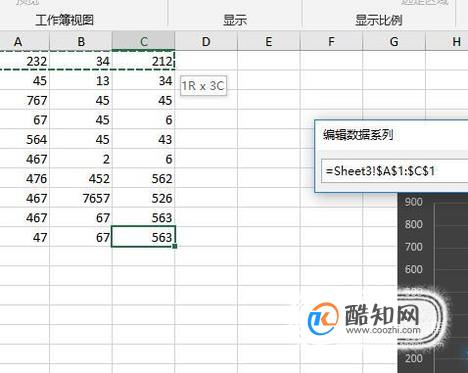This screenshot has width=468, height=373.
Task: Click cell containing 7657
Action: [x=81, y=198]
